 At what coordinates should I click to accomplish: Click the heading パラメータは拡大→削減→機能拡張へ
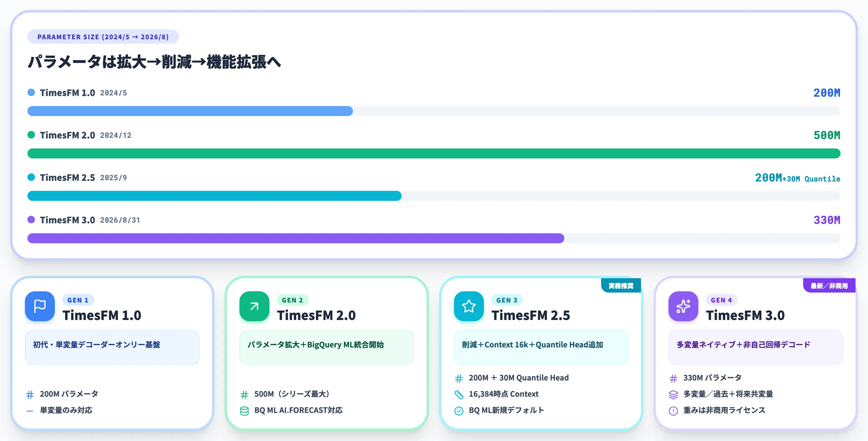click(154, 62)
